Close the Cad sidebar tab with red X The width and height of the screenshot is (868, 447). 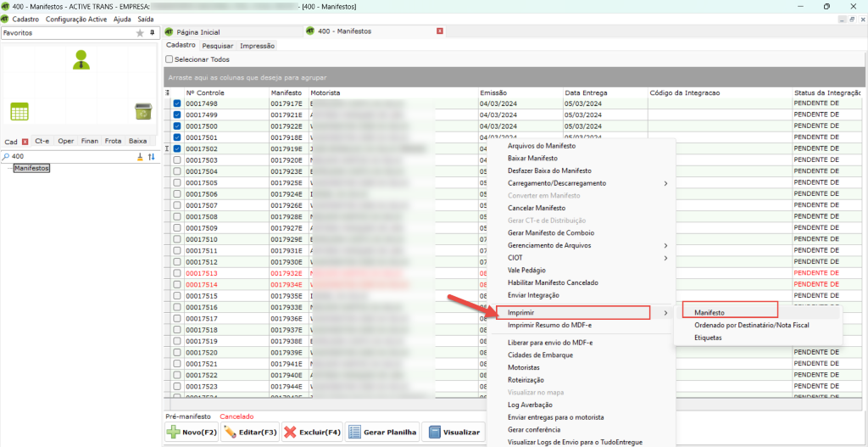[x=25, y=142]
